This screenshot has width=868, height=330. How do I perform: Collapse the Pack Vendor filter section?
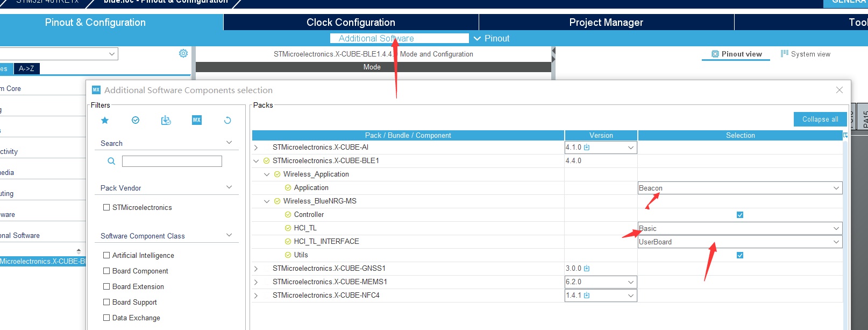[x=229, y=187]
